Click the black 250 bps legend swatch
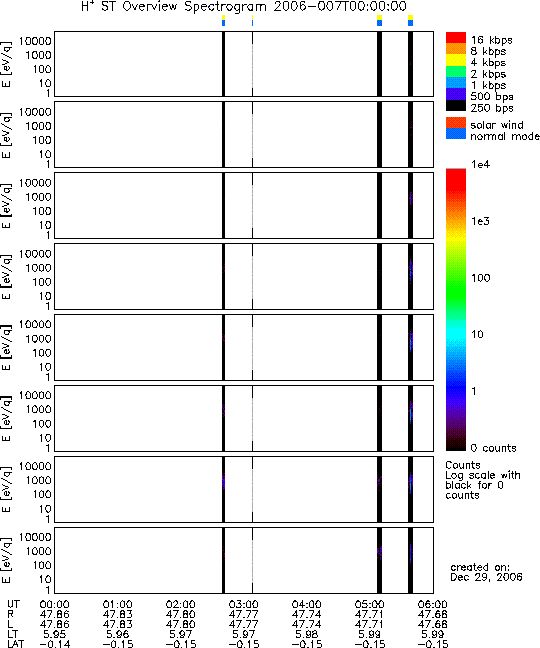This screenshot has width=540, height=648. [x=456, y=105]
